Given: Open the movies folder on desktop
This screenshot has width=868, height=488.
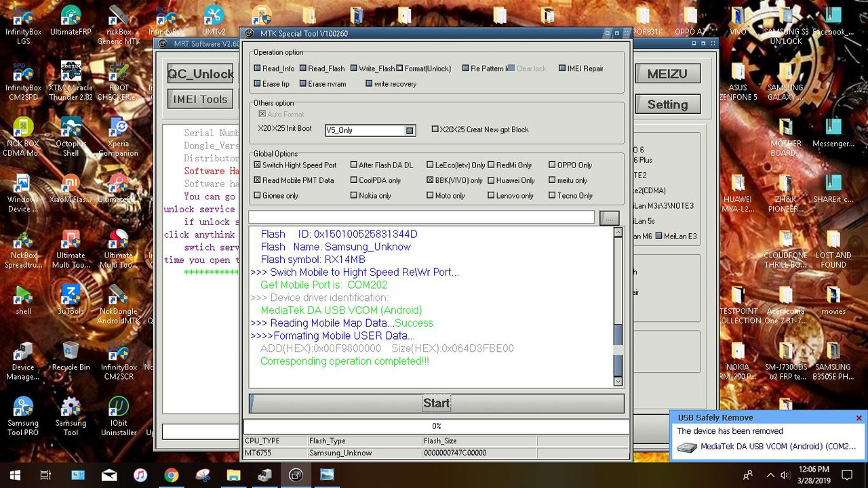Looking at the screenshot, I should pyautogui.click(x=833, y=300).
